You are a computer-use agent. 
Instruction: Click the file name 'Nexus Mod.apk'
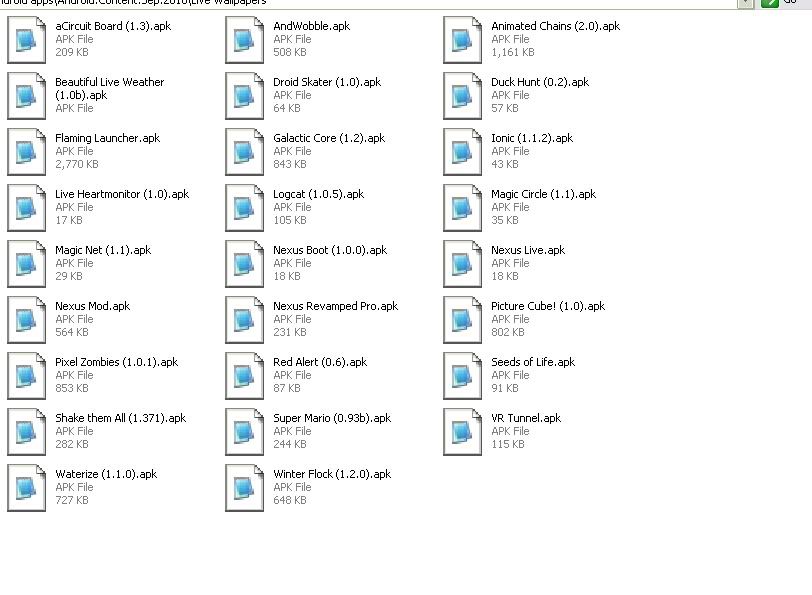tap(92, 306)
